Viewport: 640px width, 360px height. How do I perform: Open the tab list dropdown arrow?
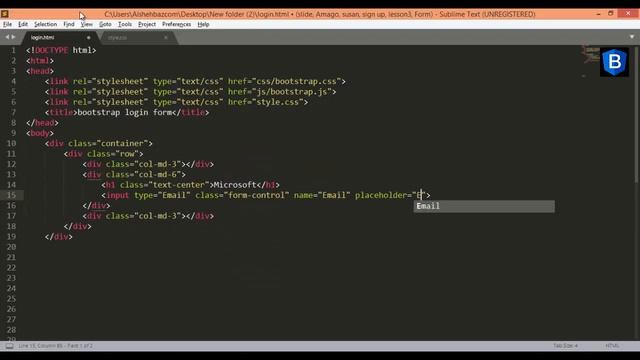tap(632, 37)
